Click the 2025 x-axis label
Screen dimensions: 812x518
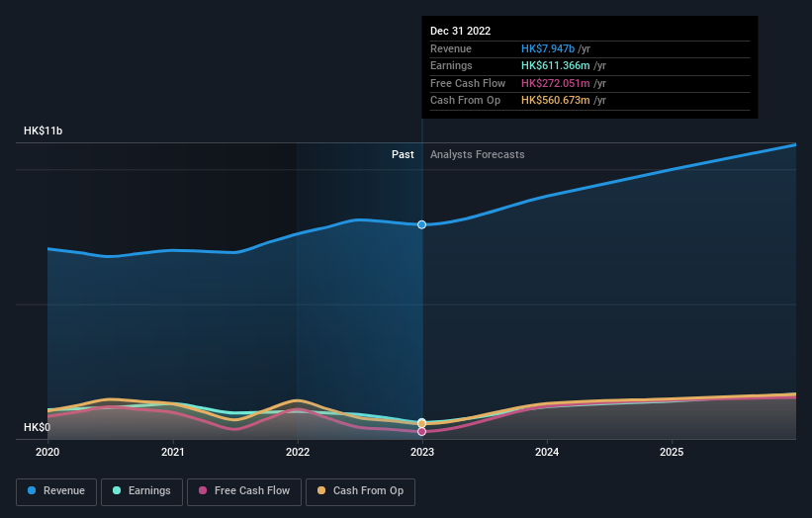point(672,453)
